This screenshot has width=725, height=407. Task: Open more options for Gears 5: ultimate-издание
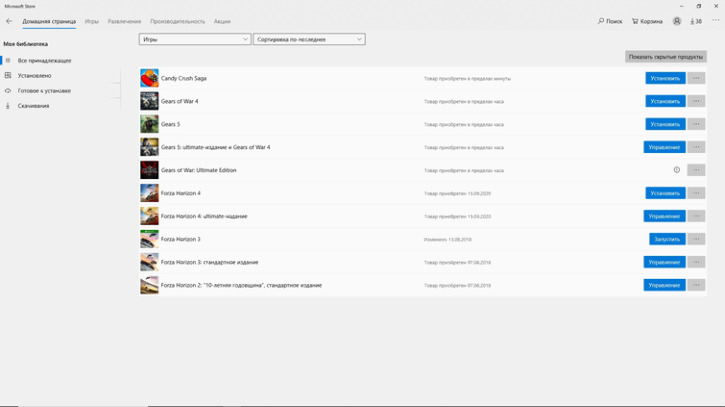click(x=696, y=147)
